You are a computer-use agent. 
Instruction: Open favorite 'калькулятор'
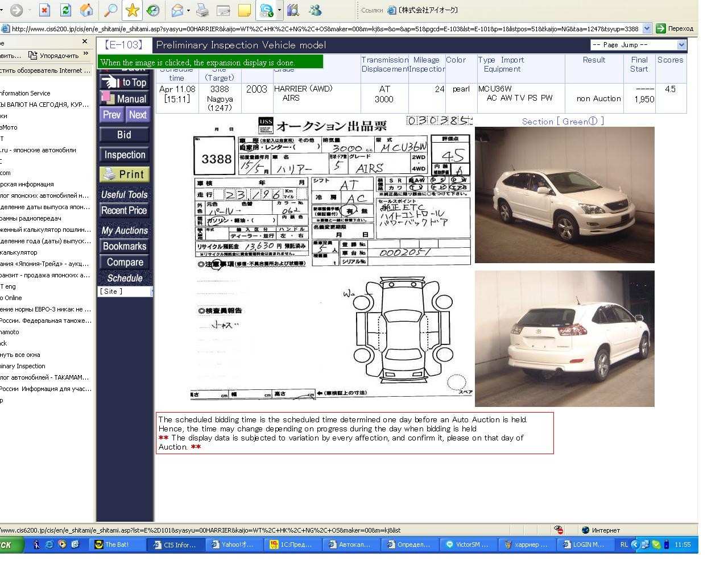tap(19, 252)
